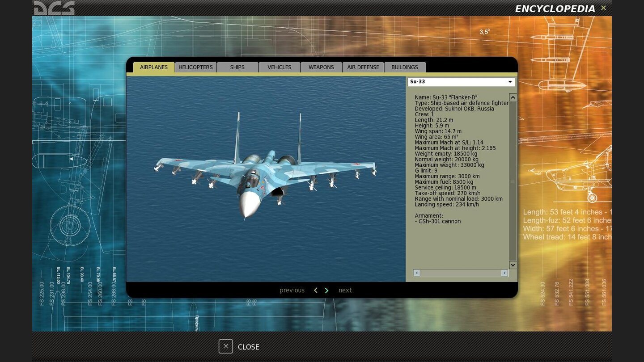Screen dimensions: 644x362
Task: Click 'Service ceiling: 18500 m' line
Action: (445, 188)
